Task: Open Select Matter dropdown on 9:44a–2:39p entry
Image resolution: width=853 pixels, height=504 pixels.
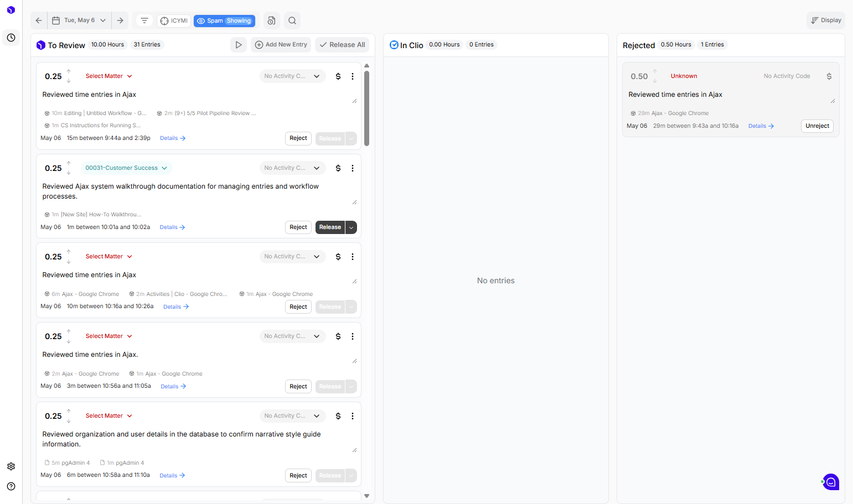Action: point(108,76)
